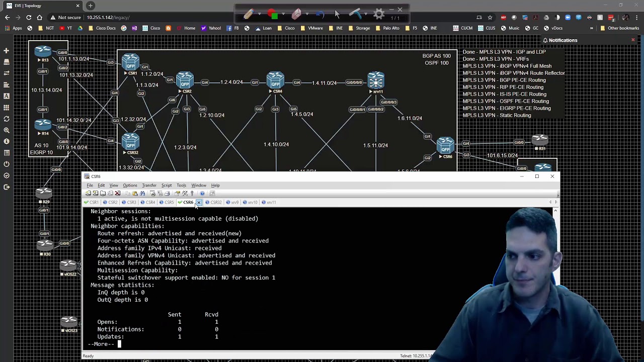Select the pencil drawing tool in annotation toolbar
Viewport: 644px width, 362px height.
[249, 14]
